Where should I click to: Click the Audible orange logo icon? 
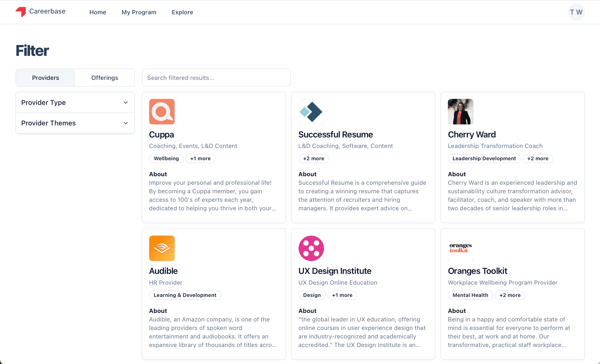[x=162, y=248]
